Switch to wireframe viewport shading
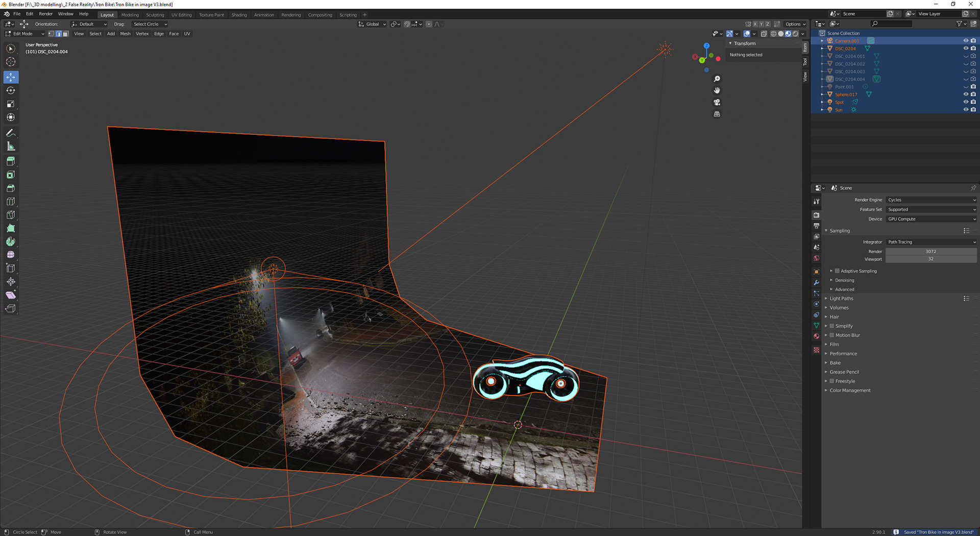Image resolution: width=980 pixels, height=536 pixels. tap(773, 34)
